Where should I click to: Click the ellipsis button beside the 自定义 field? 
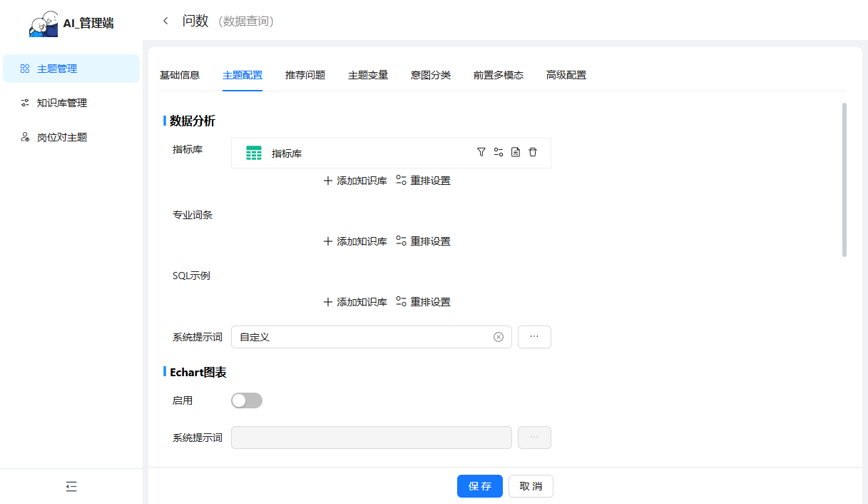click(x=534, y=337)
